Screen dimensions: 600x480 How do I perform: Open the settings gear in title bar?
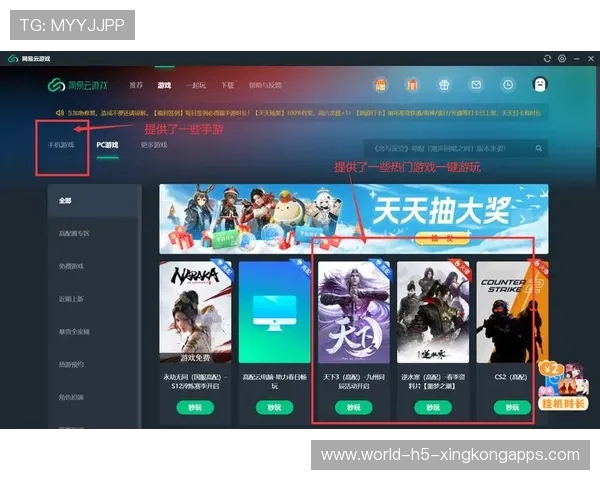[562, 58]
